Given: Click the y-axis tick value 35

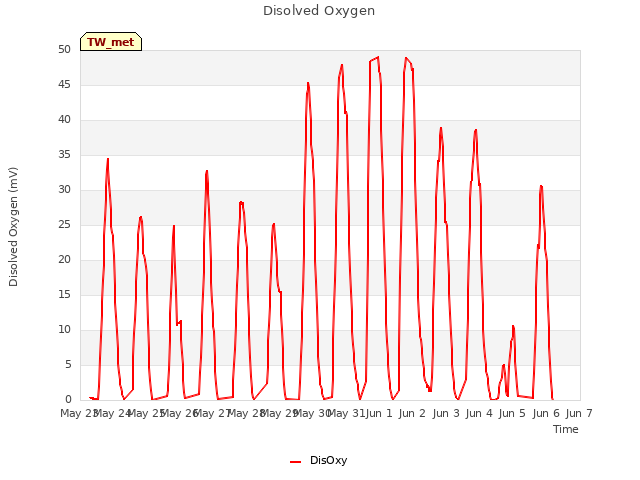Looking at the screenshot, I should coord(64,155).
